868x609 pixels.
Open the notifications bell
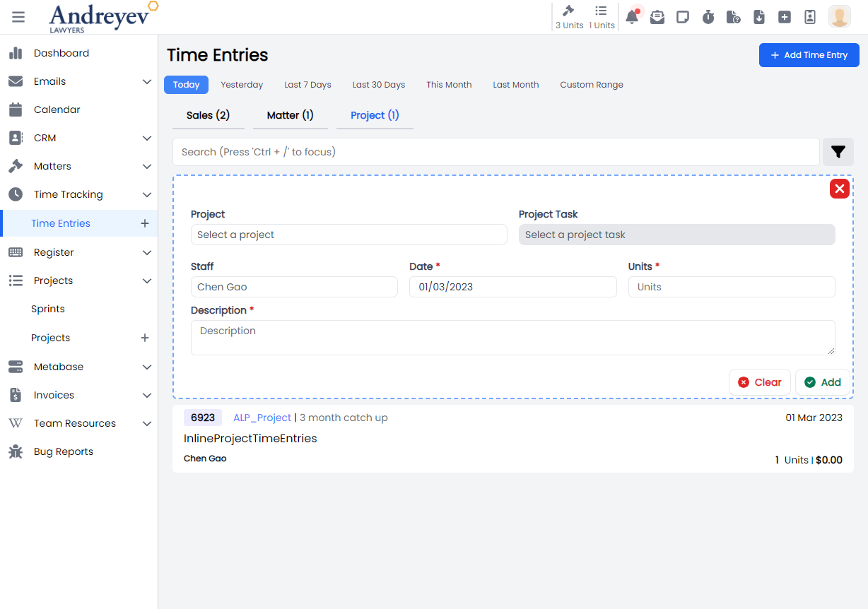[x=632, y=17]
